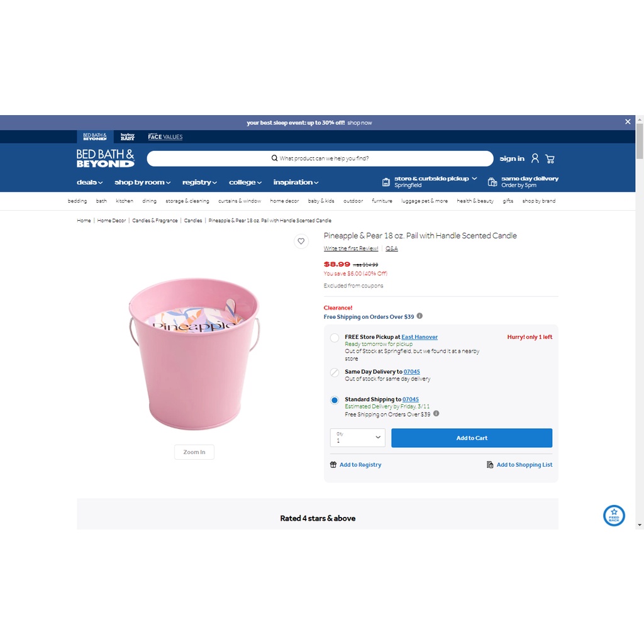Click the user account icon
644x644 pixels.
[x=535, y=158]
